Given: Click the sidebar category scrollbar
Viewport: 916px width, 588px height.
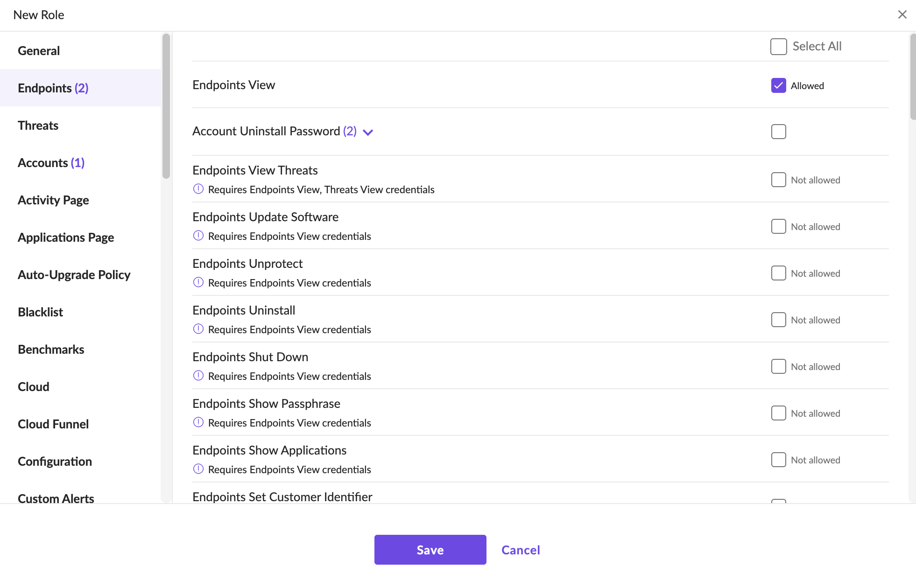Looking at the screenshot, I should (166, 106).
